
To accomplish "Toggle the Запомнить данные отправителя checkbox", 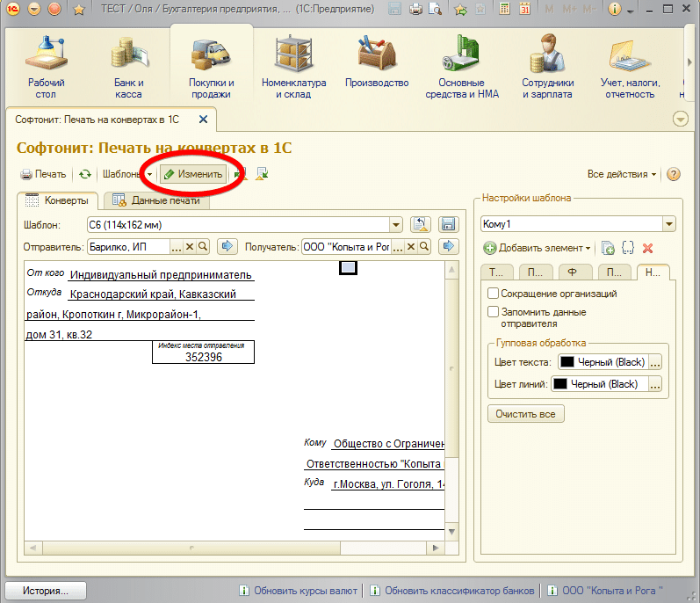I will (x=494, y=312).
